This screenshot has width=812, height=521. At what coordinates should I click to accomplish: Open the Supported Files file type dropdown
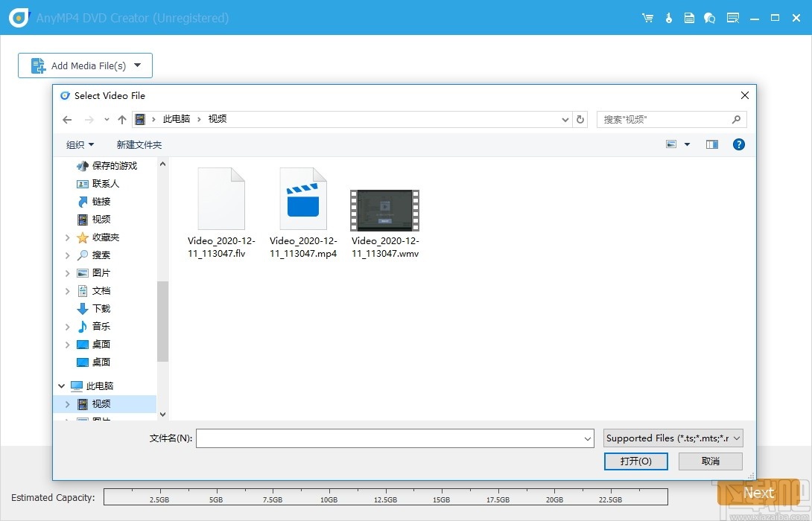click(672, 438)
